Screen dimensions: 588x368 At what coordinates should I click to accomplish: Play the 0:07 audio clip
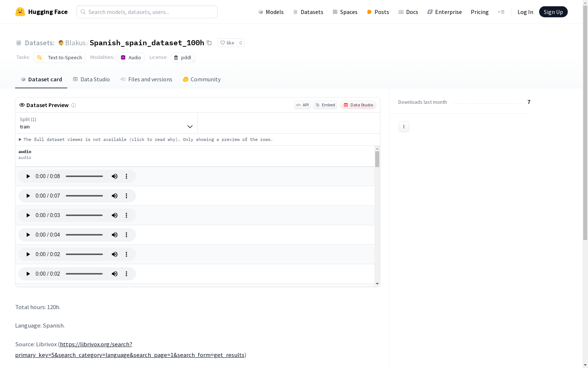(28, 196)
